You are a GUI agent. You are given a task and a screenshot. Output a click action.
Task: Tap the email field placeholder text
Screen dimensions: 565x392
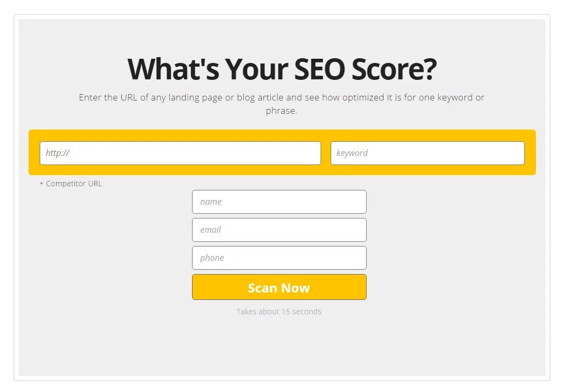point(211,230)
